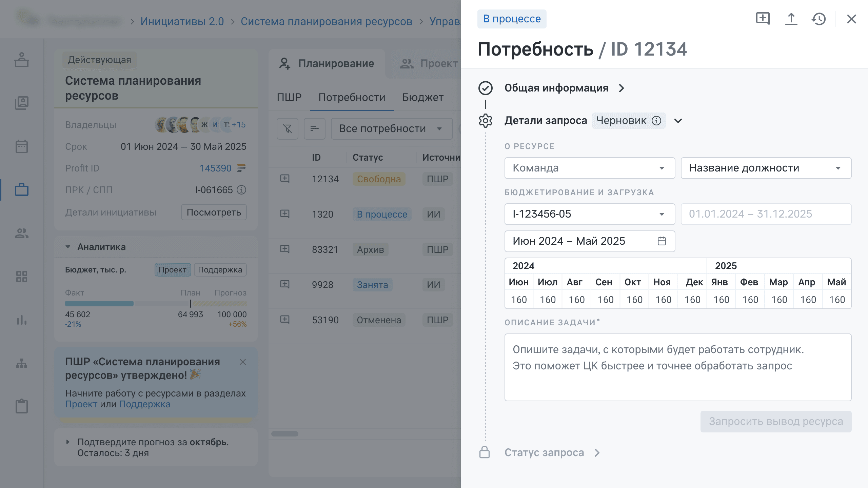Click the expand icon in row 1320

click(x=285, y=214)
